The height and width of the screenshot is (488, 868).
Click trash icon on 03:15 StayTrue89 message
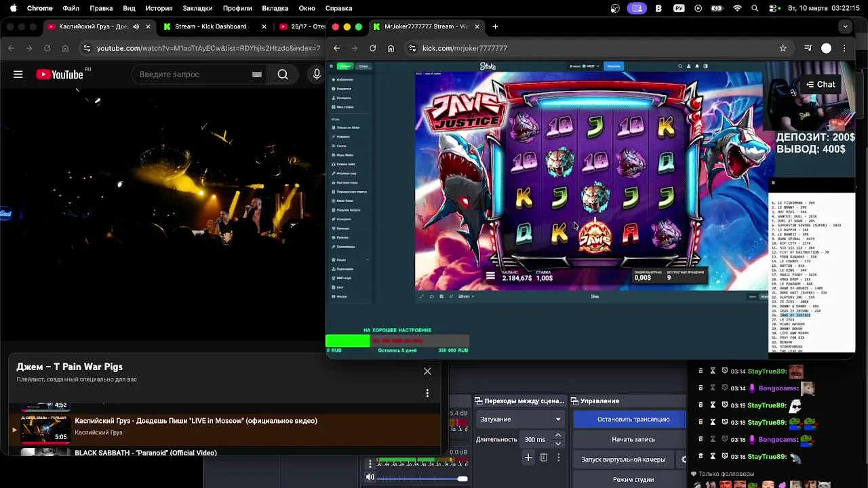[x=701, y=405]
